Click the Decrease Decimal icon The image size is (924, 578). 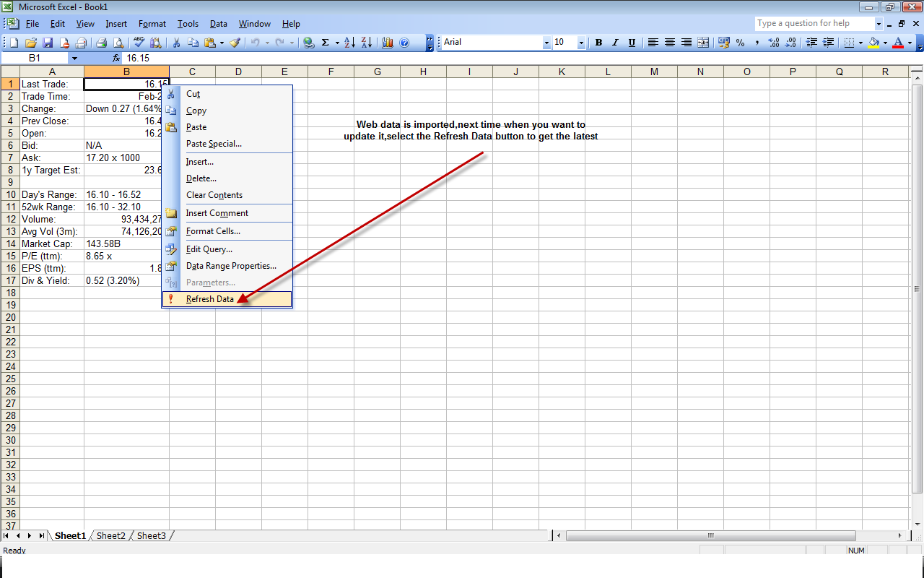790,43
